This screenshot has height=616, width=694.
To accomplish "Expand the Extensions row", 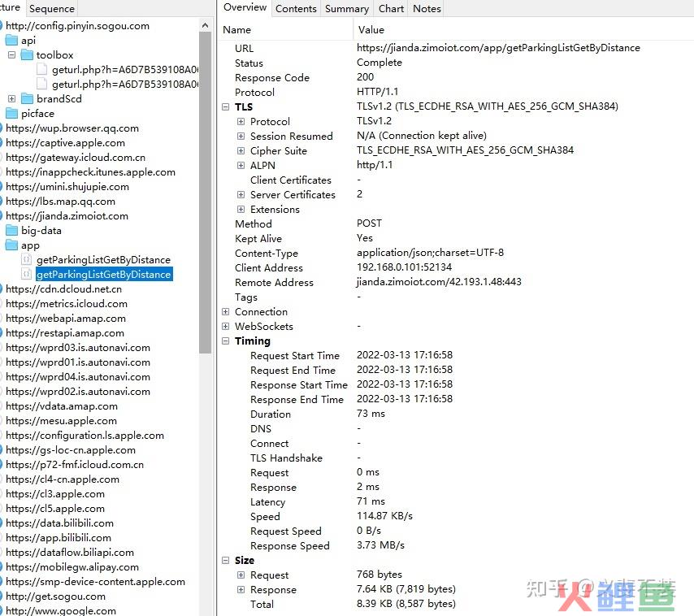I will click(241, 209).
